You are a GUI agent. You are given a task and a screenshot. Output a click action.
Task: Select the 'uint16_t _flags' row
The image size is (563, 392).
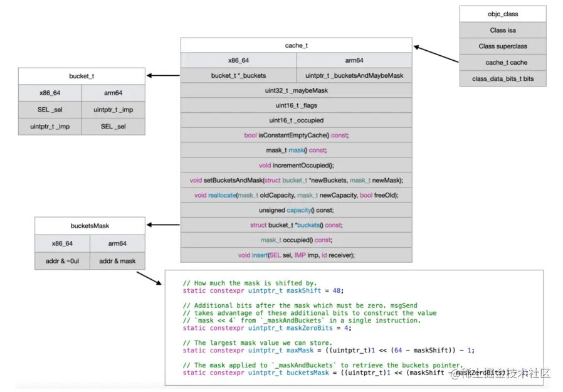click(296, 105)
